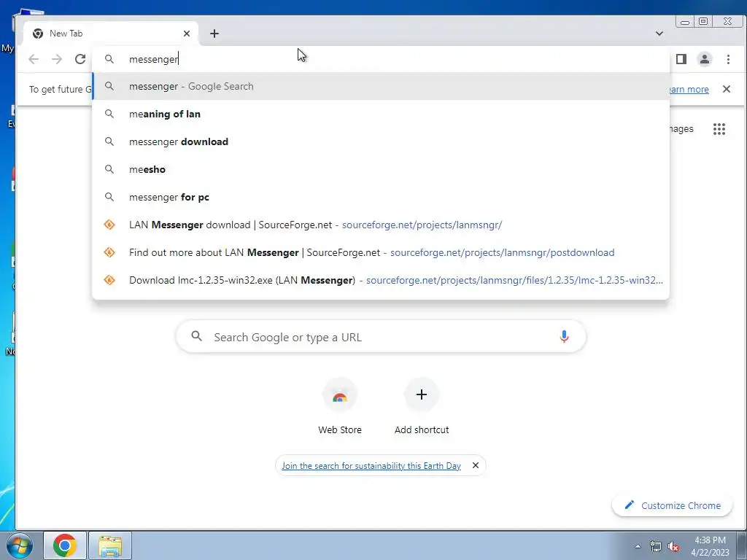The image size is (747, 560).
Task: Click the 'Search Google or type a URL' box
Action: pos(381,337)
